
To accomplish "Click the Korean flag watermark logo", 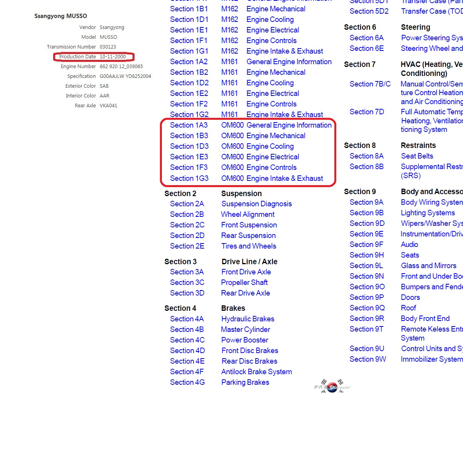I will pyautogui.click(x=332, y=387).
